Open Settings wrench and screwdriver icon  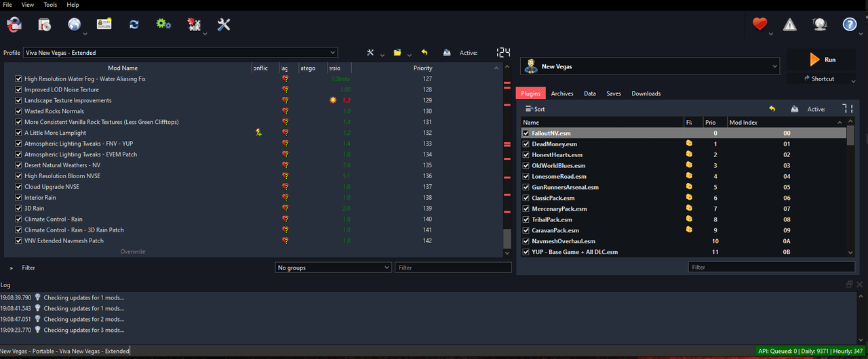click(x=224, y=25)
